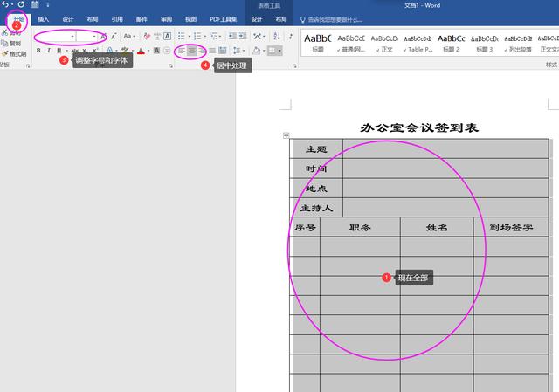This screenshot has height=392, width=559.
Task: Click the Cut (剪切) button
Action: pos(11,33)
